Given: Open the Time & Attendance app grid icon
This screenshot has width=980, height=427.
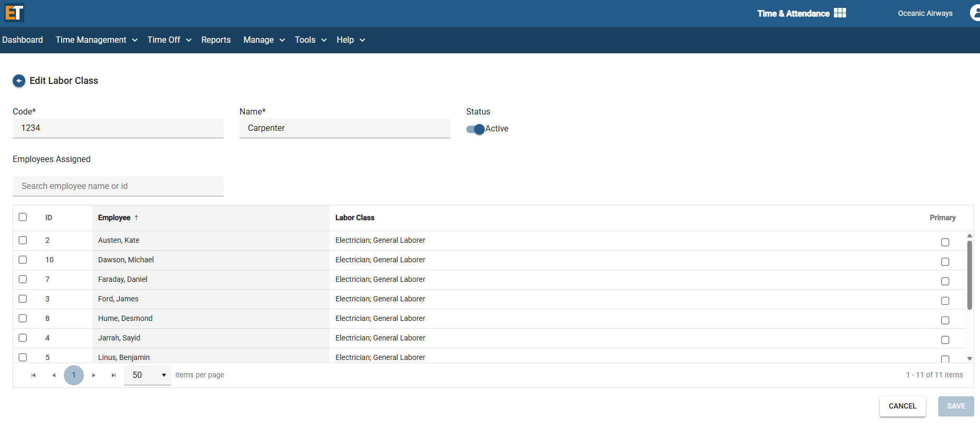Looking at the screenshot, I should click(840, 13).
